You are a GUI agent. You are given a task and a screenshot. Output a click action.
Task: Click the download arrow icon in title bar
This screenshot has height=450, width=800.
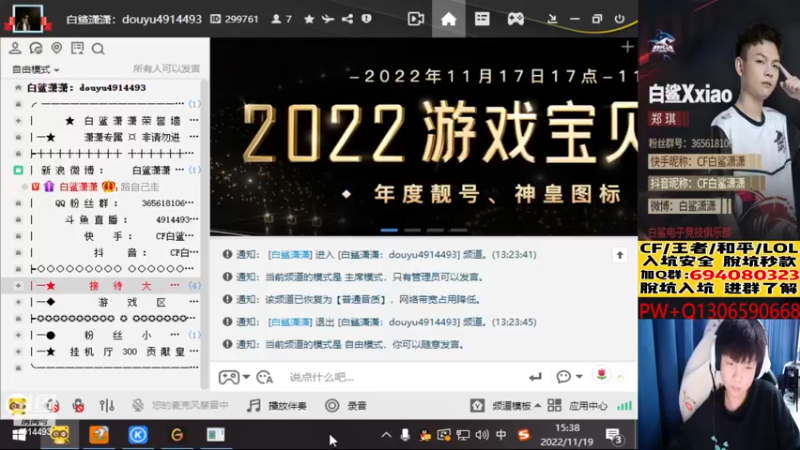point(552,19)
